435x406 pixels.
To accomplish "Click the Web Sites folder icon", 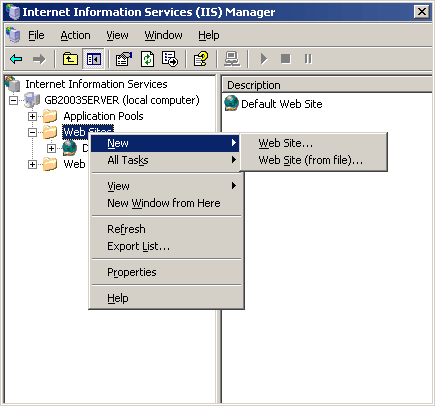I will [x=50, y=132].
